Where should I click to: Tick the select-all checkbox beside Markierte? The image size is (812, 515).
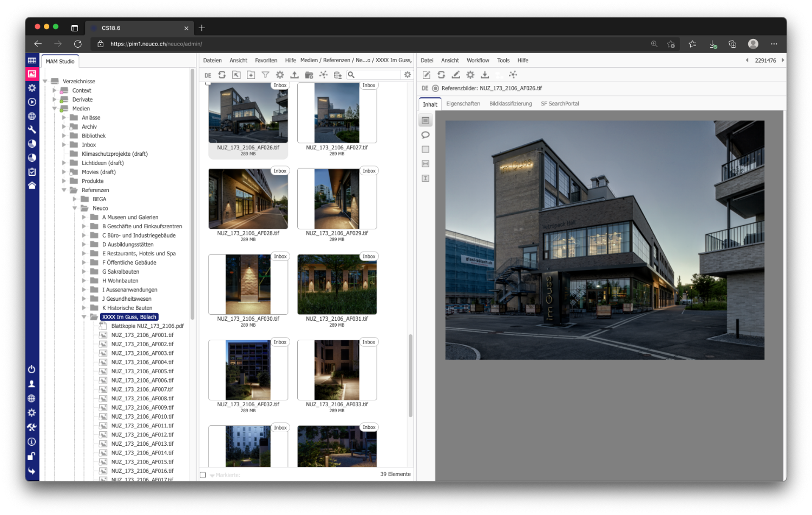coord(203,475)
